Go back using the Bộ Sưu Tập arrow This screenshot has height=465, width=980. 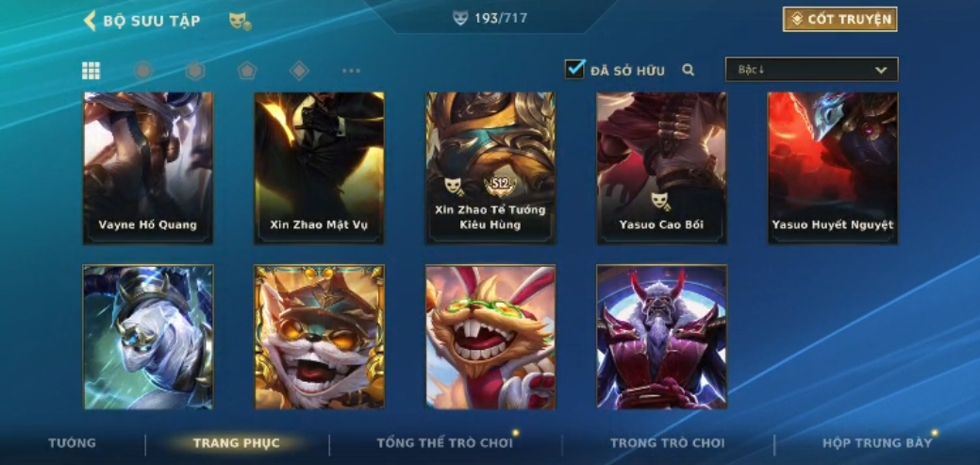[x=90, y=21]
